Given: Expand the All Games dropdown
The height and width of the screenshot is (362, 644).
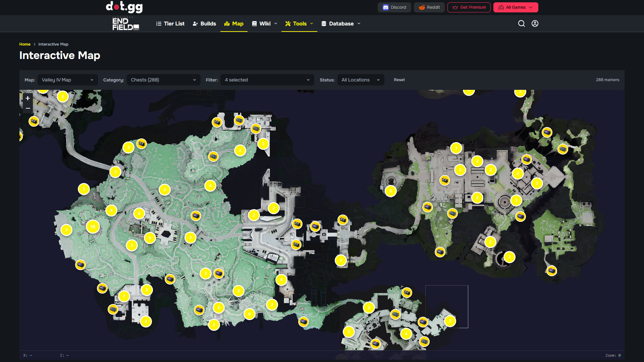Looking at the screenshot, I should pyautogui.click(x=516, y=7).
